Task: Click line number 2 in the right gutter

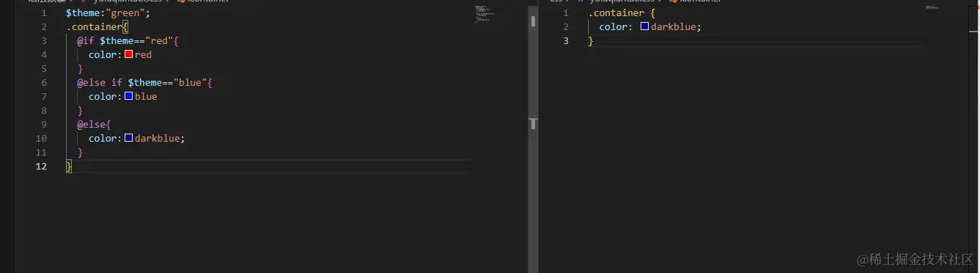Action: tap(566, 27)
